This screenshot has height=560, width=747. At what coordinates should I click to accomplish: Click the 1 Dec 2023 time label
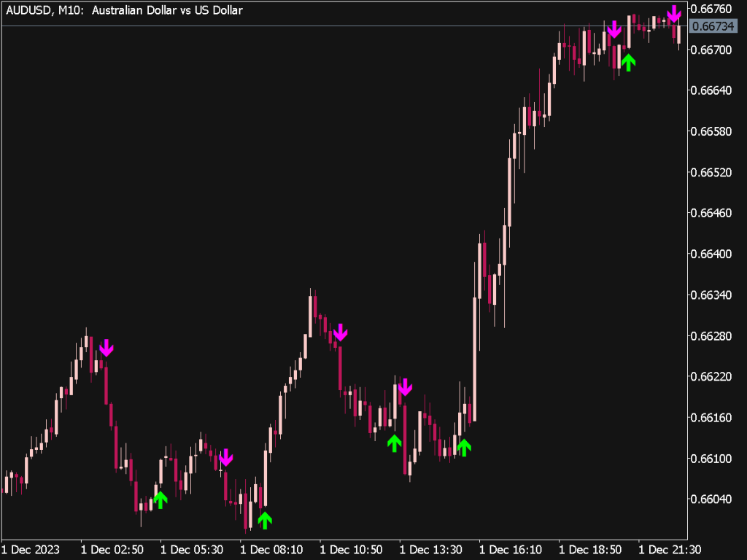tap(31, 550)
